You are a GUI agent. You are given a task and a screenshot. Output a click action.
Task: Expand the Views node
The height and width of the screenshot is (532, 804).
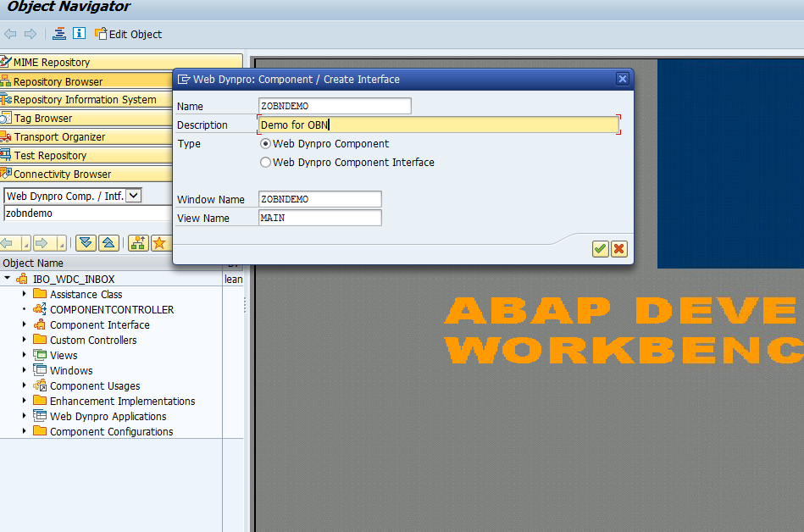click(24, 355)
